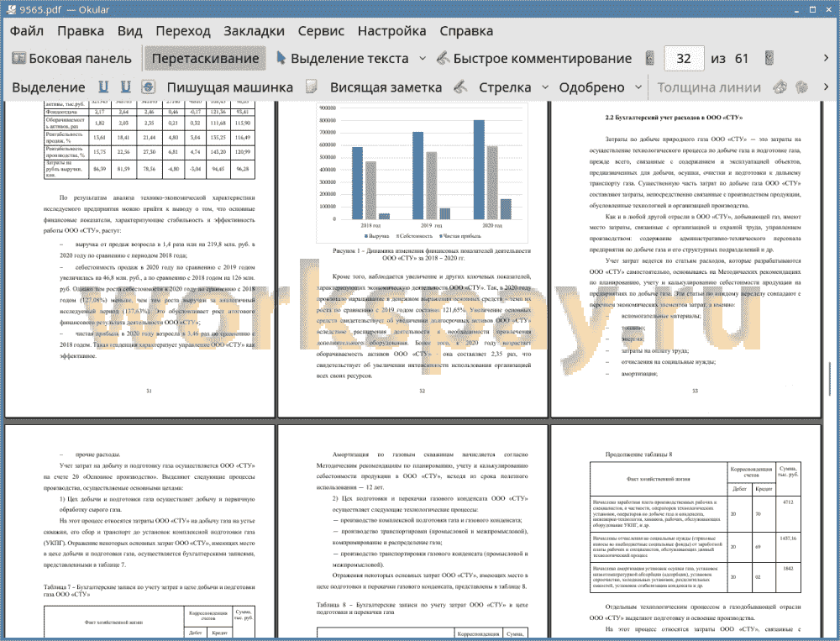Click the text 'Продолжение таблицы 8'
840x641 pixels.
click(x=638, y=454)
